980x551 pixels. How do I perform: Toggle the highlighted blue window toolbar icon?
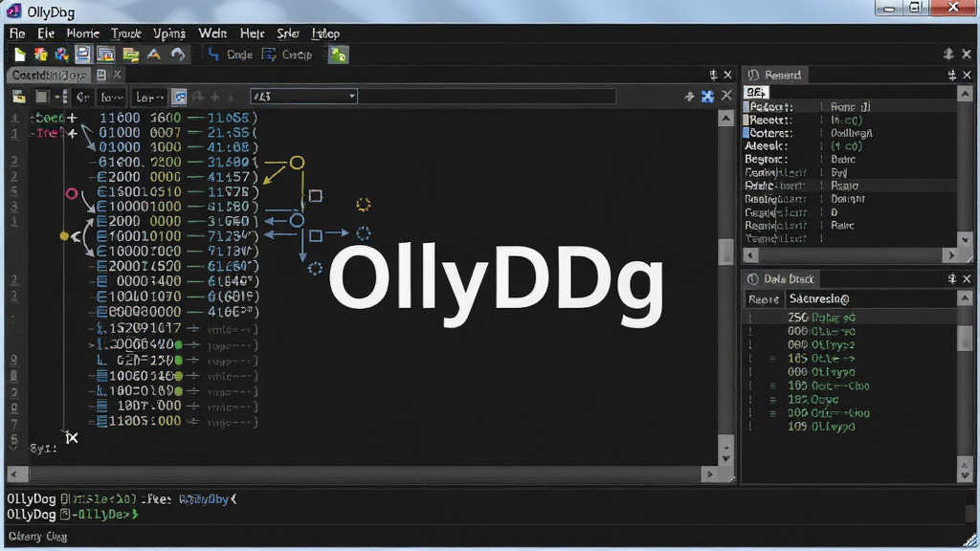click(82, 55)
